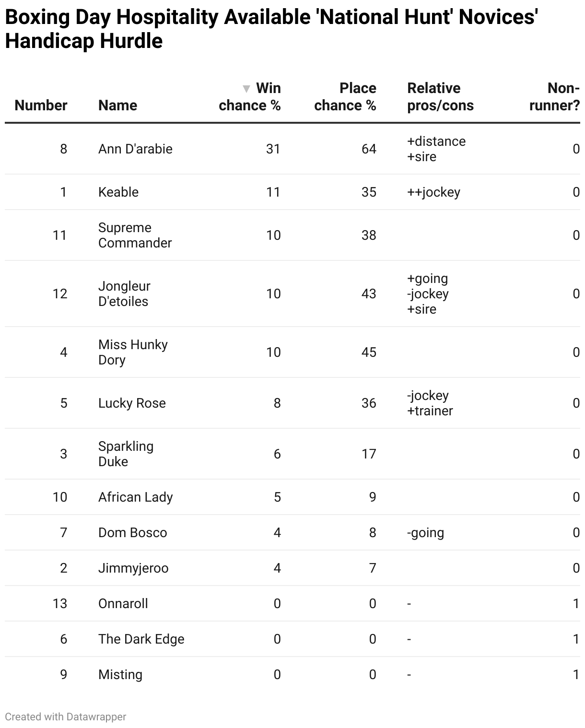Screen dimensions: 585x728
Task: Select Supreme Commander in the table
Action: tap(135, 235)
